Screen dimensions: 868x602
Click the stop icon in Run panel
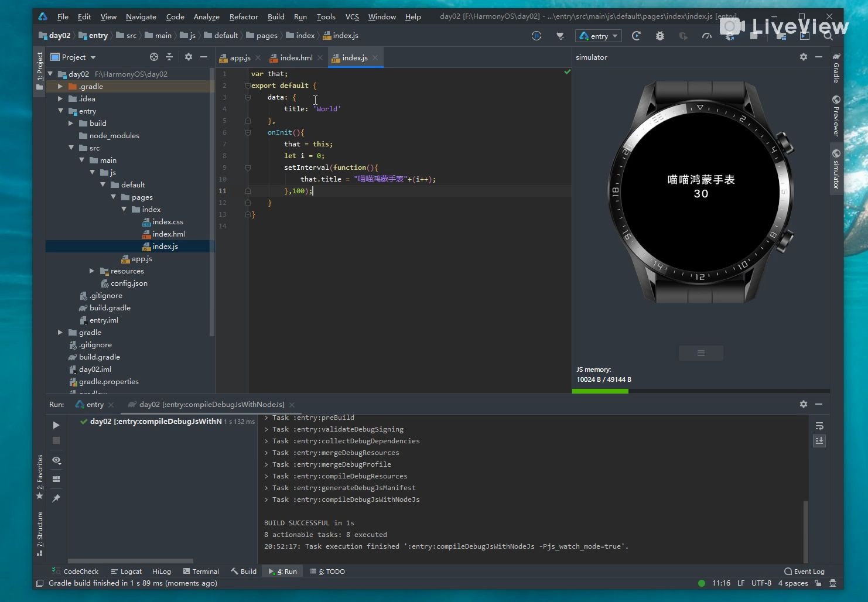(x=56, y=440)
